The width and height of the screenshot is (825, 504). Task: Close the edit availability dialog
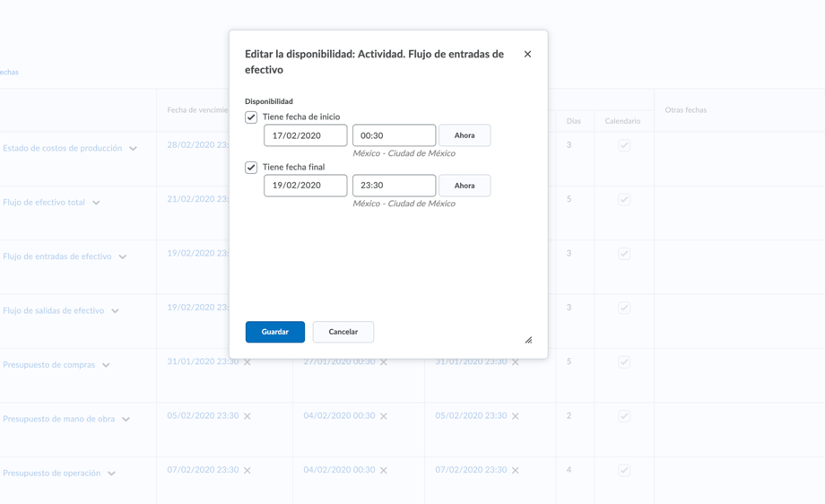click(x=527, y=55)
